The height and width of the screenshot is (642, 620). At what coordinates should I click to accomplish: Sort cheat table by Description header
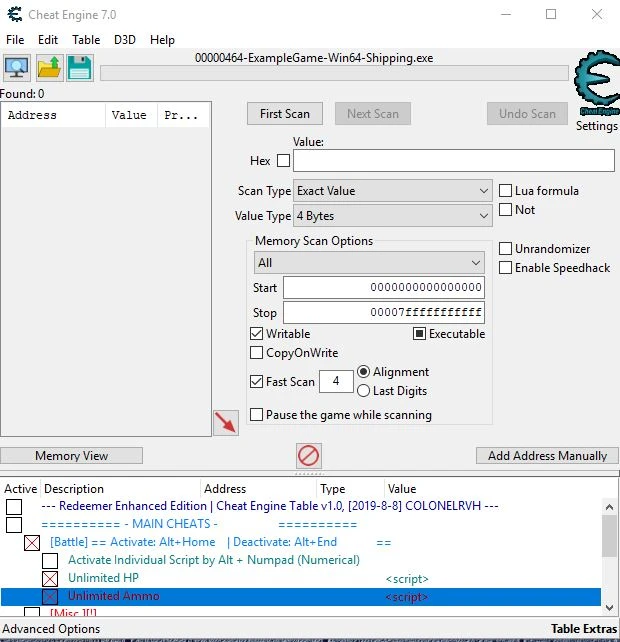(x=121, y=488)
